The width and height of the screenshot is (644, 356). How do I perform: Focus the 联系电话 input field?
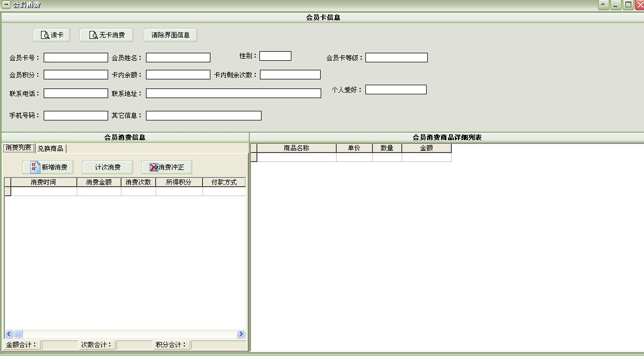click(x=76, y=93)
